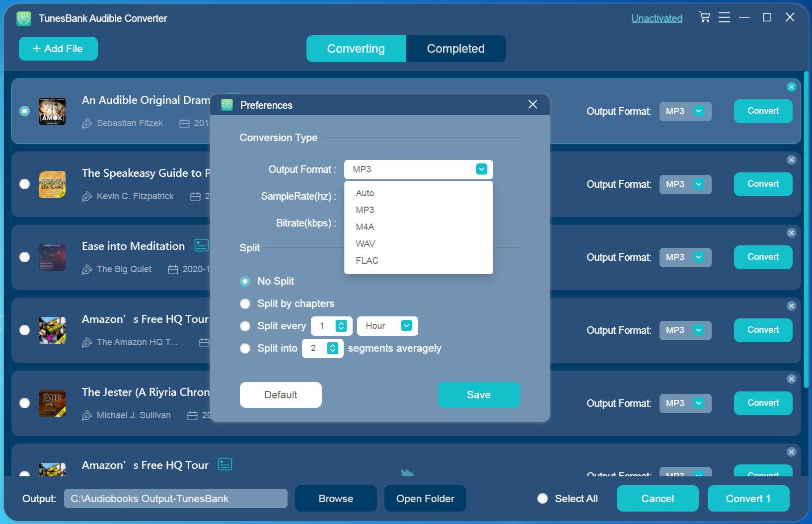This screenshot has width=812, height=524.
Task: Collapse the Preferences Output Format dropdown
Action: pos(481,169)
